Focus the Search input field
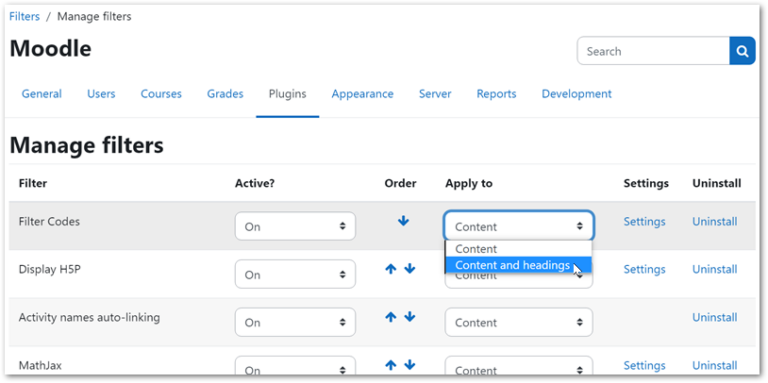The height and width of the screenshot is (383, 768). 653,51
